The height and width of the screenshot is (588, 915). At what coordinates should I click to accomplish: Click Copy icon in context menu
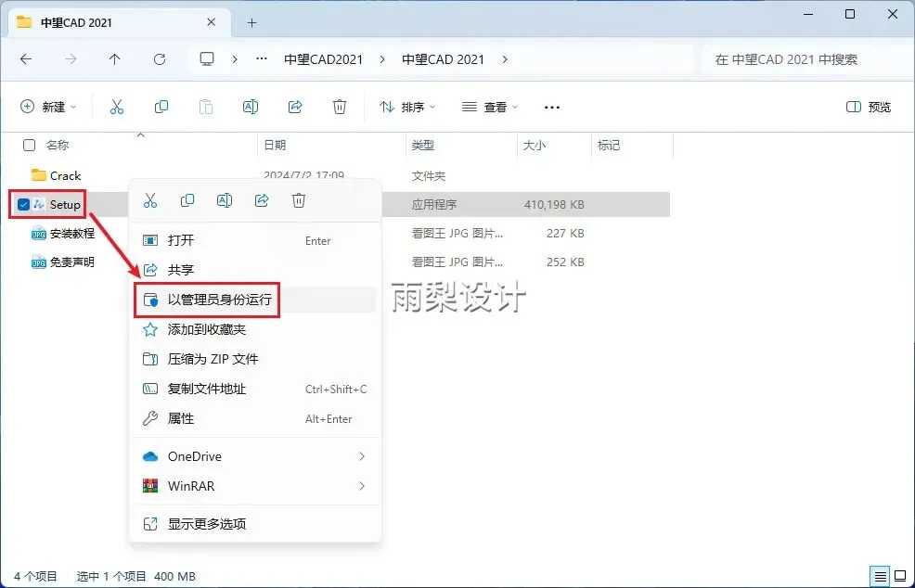[187, 200]
